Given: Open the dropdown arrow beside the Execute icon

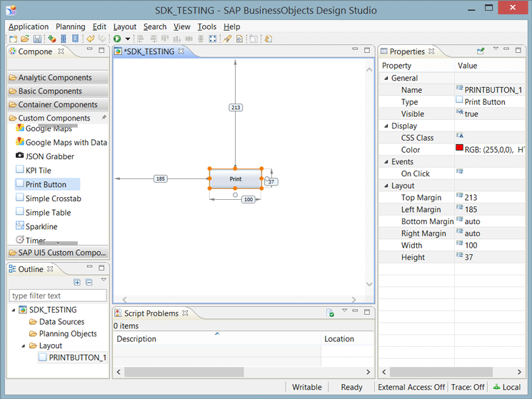Looking at the screenshot, I should (x=128, y=39).
